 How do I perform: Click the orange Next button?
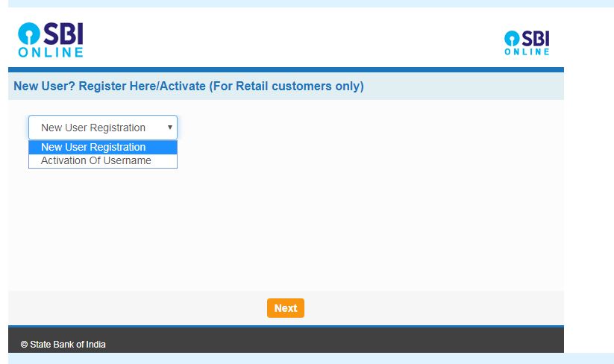pos(286,308)
